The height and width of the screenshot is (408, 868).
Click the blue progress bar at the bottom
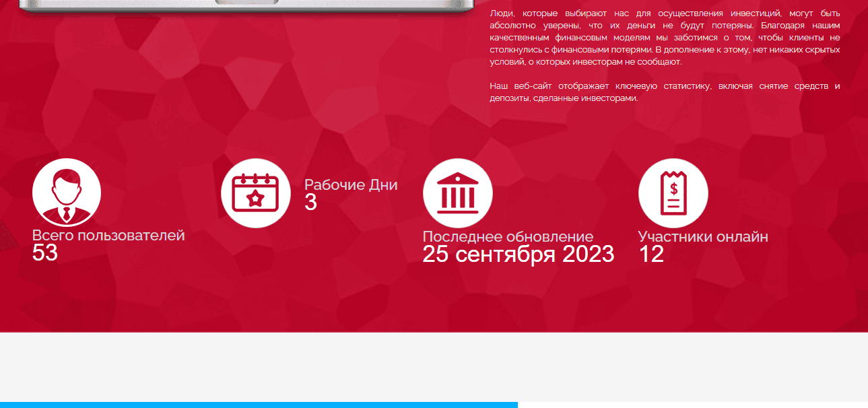259,404
